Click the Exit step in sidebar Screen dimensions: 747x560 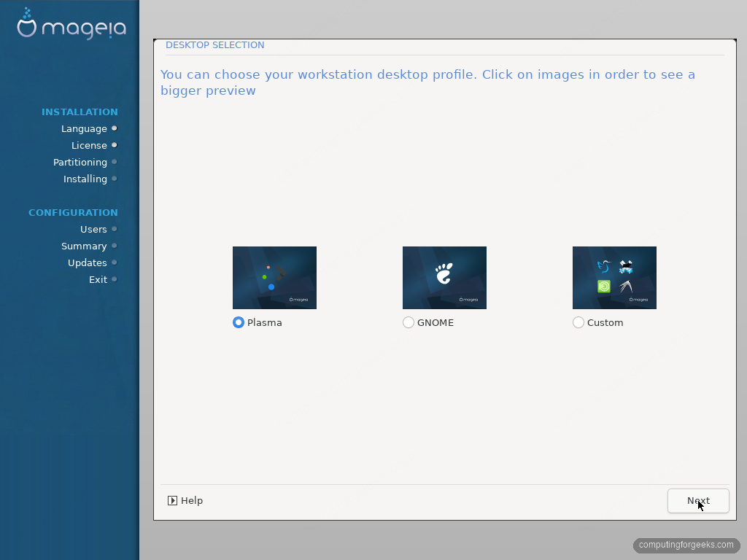coord(98,279)
